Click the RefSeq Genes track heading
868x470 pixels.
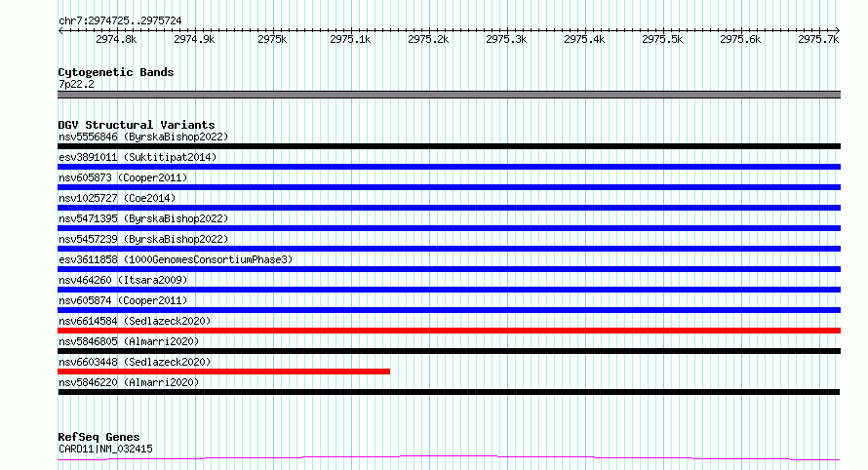tap(99, 437)
